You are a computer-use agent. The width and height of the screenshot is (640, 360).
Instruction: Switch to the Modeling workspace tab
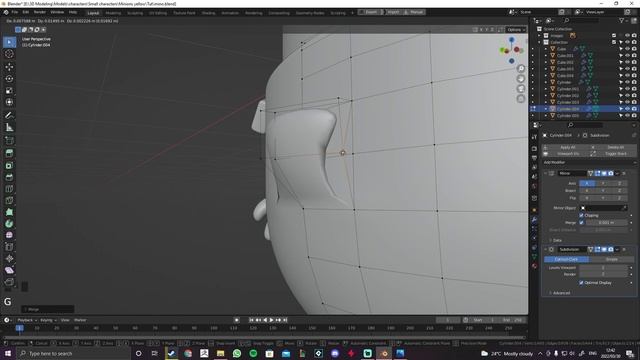tap(113, 13)
